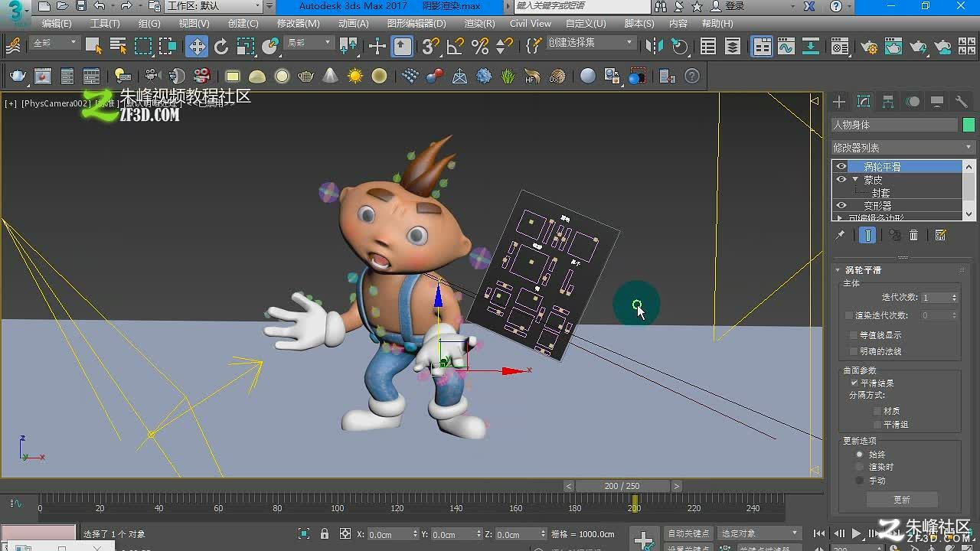
Task: Hide 涡轮平滑 modifier via eye icon
Action: 841,166
